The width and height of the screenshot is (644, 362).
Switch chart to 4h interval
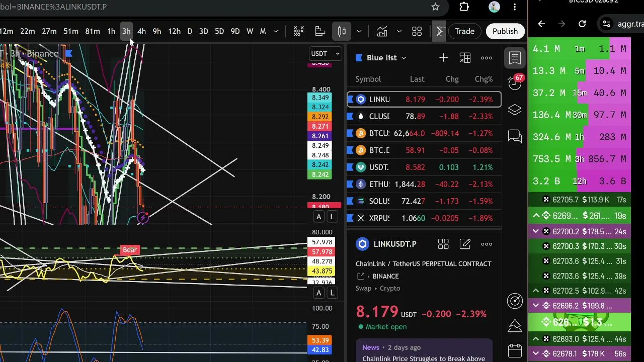coord(141,32)
